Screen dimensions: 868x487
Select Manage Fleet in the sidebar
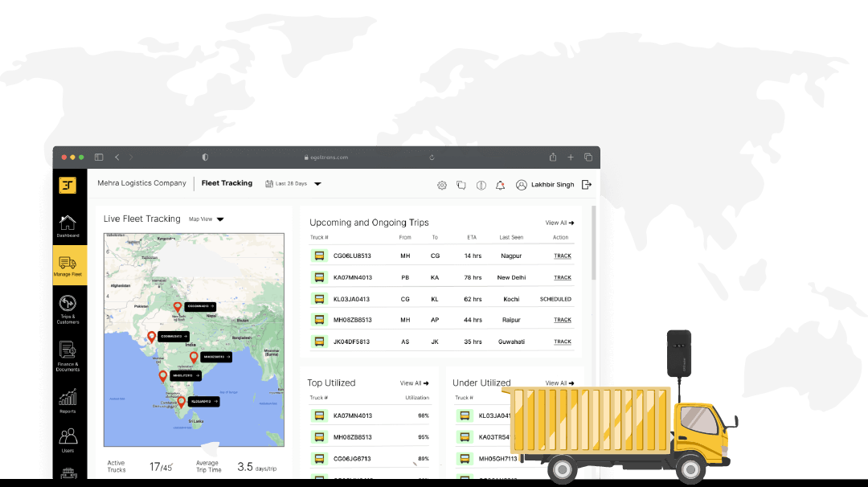[x=68, y=265]
